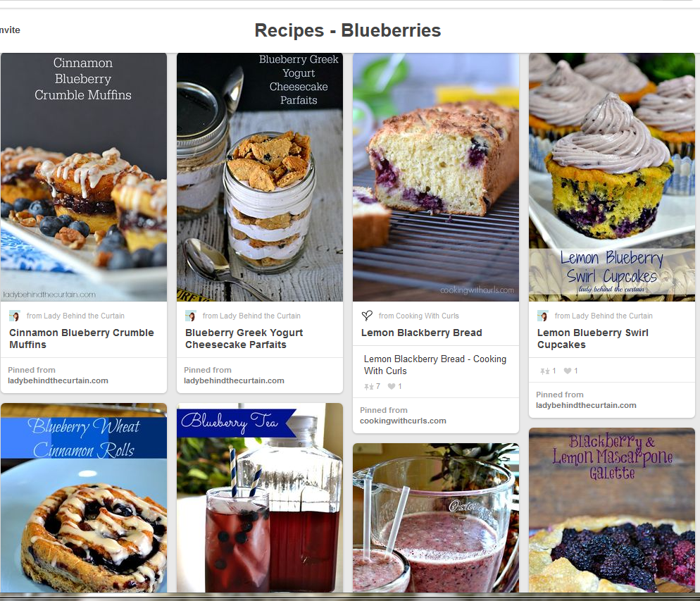Open the Blueberry Tea pin image
Screen dimensions: 700x601
(260, 498)
